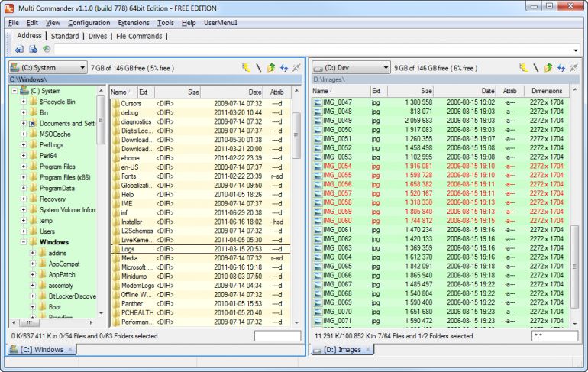This screenshot has width=588, height=372.
Task: Close the [D:] Images tab
Action: 367,349
